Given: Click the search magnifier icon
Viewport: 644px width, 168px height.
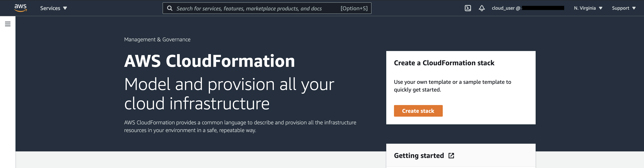Looking at the screenshot, I should click(170, 8).
